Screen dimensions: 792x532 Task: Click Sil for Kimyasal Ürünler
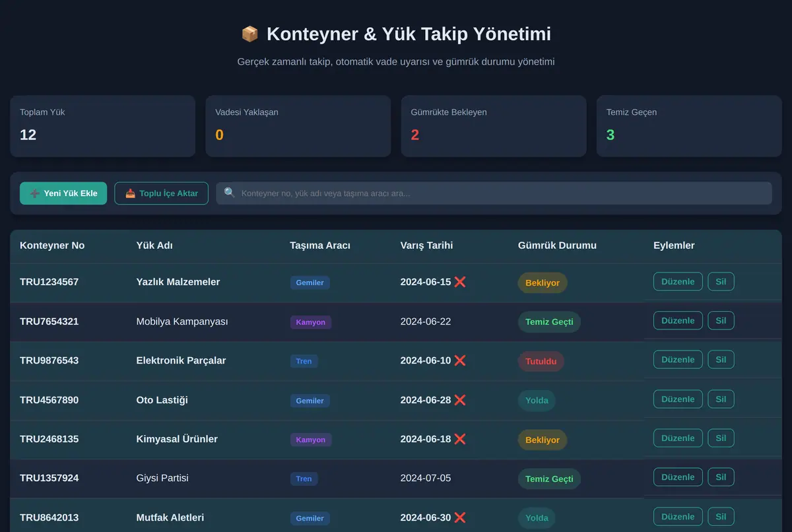click(721, 438)
